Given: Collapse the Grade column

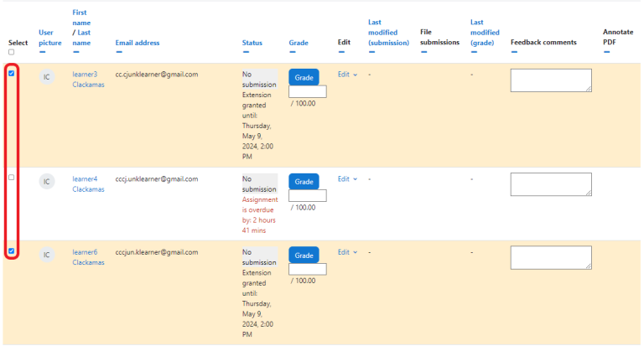Looking at the screenshot, I should click(x=293, y=52).
